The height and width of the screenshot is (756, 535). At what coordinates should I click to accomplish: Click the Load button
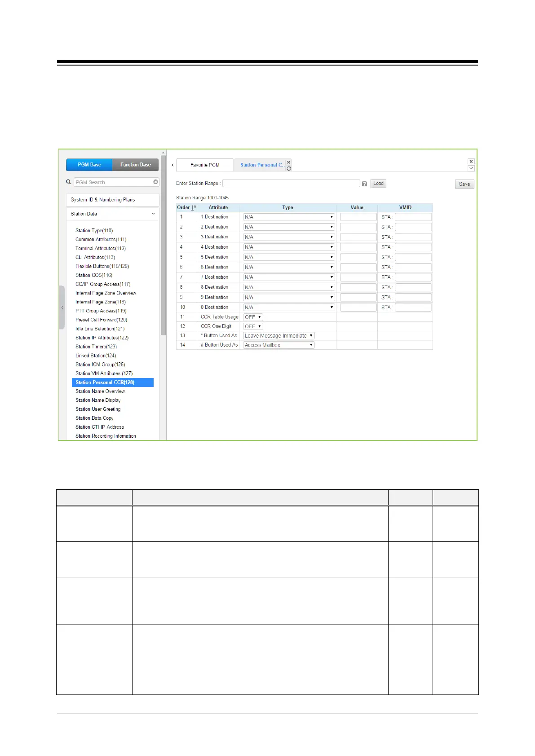(378, 184)
